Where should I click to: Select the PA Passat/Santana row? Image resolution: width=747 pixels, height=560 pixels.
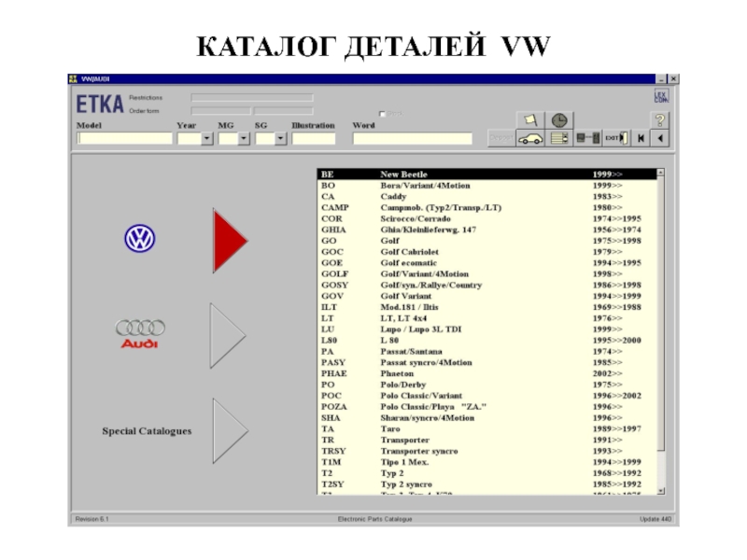pyautogui.click(x=486, y=352)
